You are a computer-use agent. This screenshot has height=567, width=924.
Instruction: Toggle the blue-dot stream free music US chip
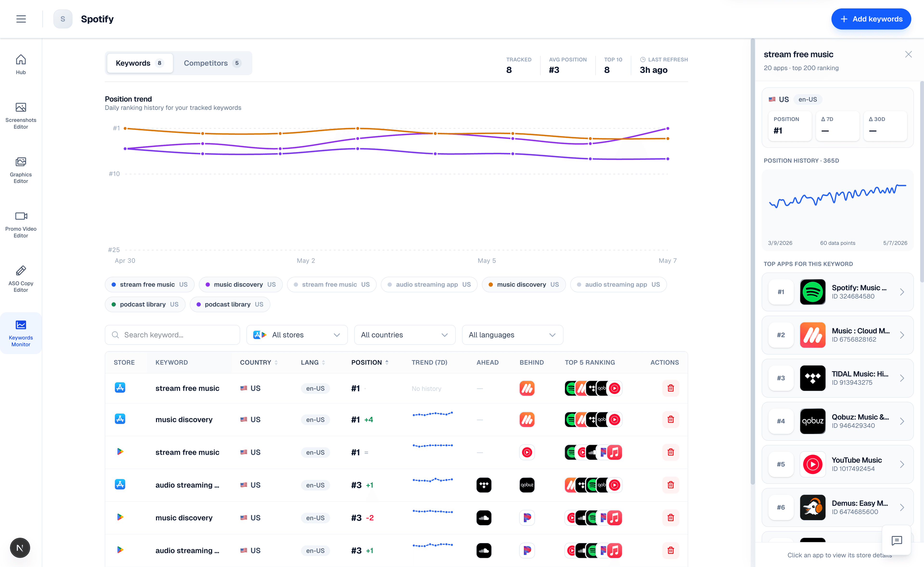click(150, 285)
